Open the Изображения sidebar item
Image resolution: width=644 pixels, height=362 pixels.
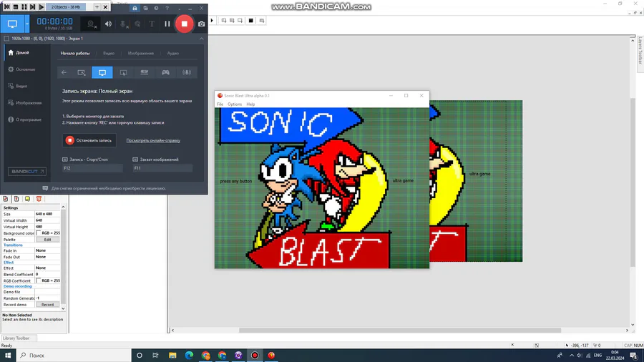tap(27, 103)
